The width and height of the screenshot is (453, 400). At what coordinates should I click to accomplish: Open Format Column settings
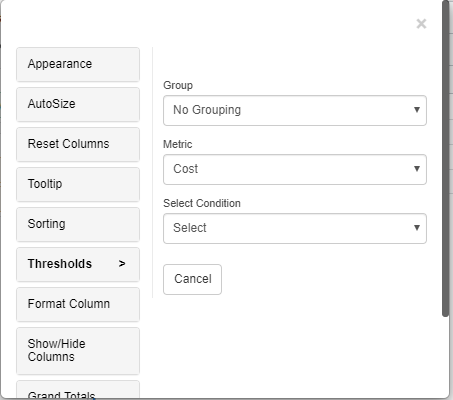coord(78,304)
